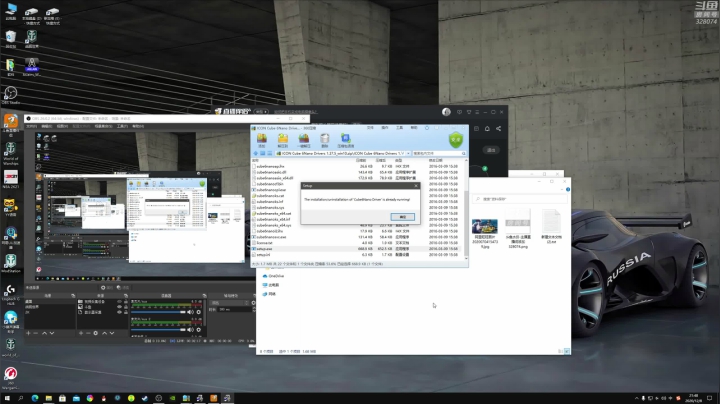Viewport: 720px width, 404px height.
Task: Open the third menu in 360 Zip title bar
Action: tap(399, 128)
